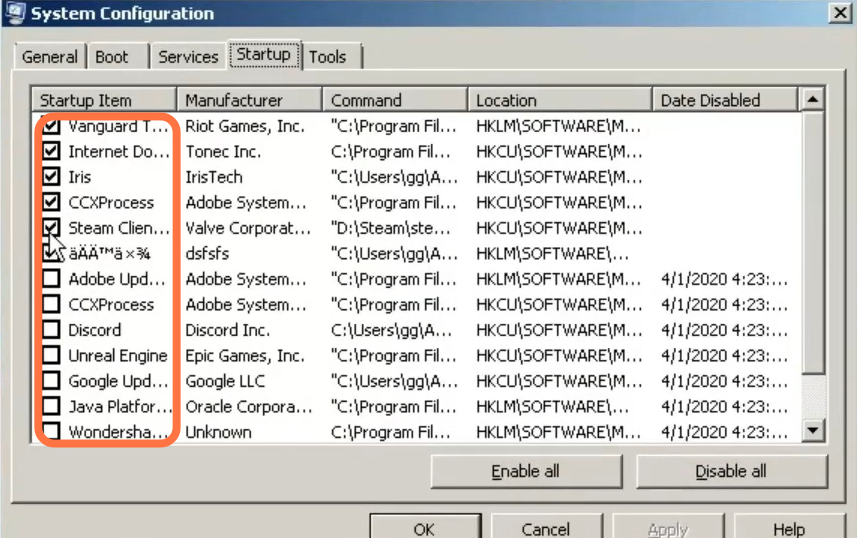Click the Oracle Corpora... cell
Viewport: 857px width, 538px height.
(x=249, y=406)
